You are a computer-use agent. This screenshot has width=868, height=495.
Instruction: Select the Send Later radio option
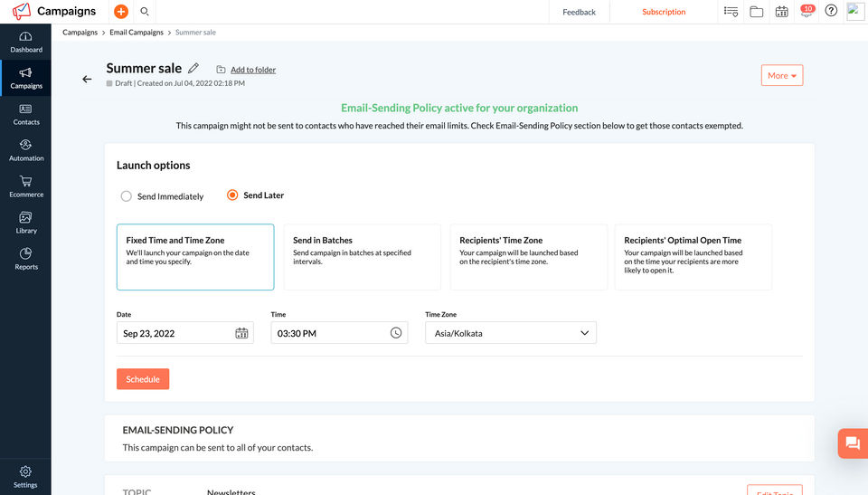click(232, 195)
